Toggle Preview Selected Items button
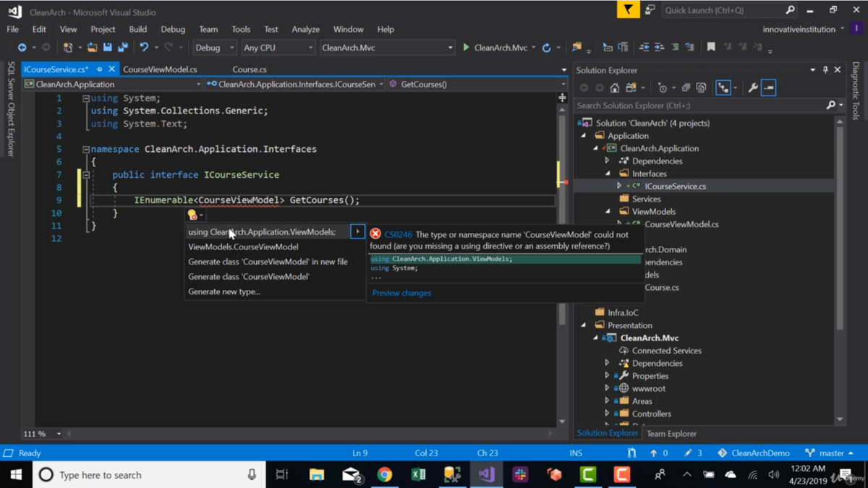This screenshot has width=868, height=488. pos(768,87)
